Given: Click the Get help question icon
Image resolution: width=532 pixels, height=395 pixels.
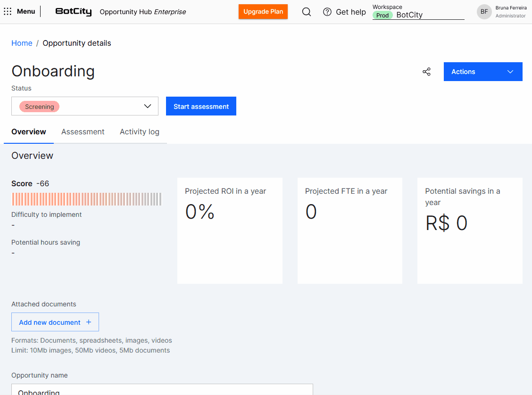Looking at the screenshot, I should (x=327, y=12).
